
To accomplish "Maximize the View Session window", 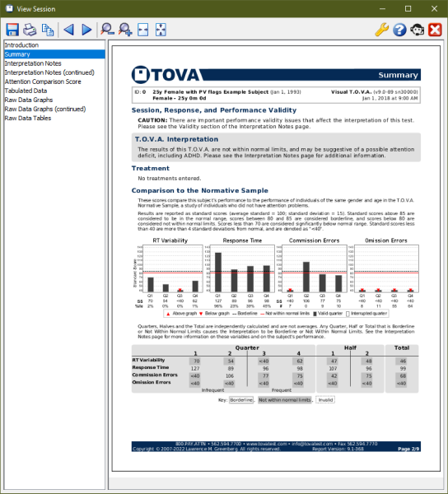I will coord(408,8).
